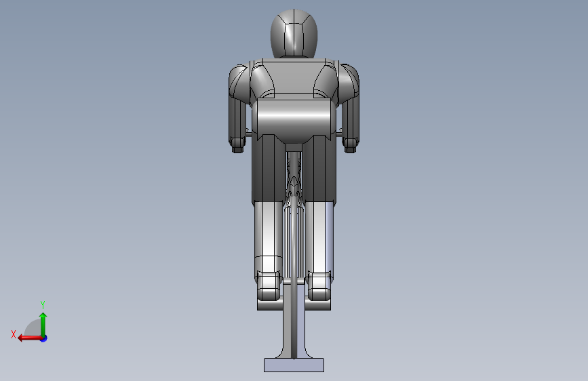Click the green Y axis arrow of the triad
Screen dimensions: 588x381
pos(43,324)
